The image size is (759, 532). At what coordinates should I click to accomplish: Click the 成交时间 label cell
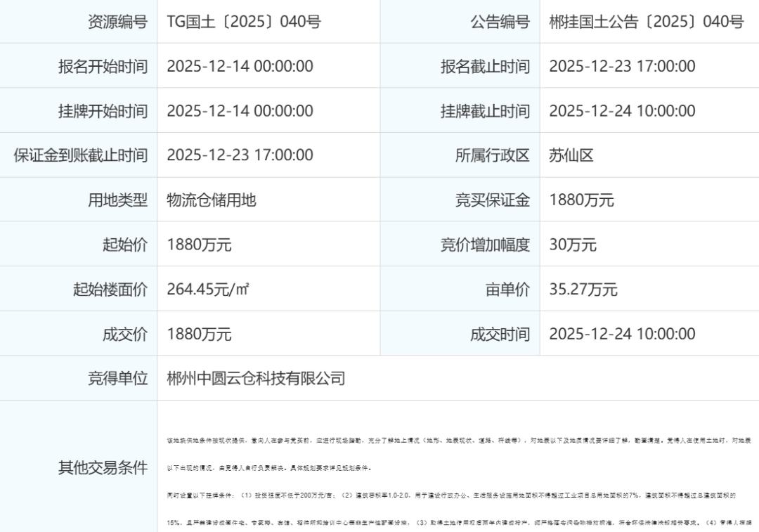(x=500, y=335)
